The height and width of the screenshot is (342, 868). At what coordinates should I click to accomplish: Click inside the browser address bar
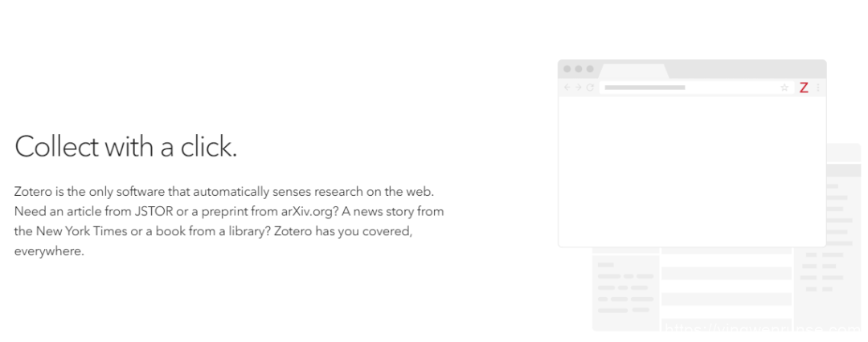(696, 88)
